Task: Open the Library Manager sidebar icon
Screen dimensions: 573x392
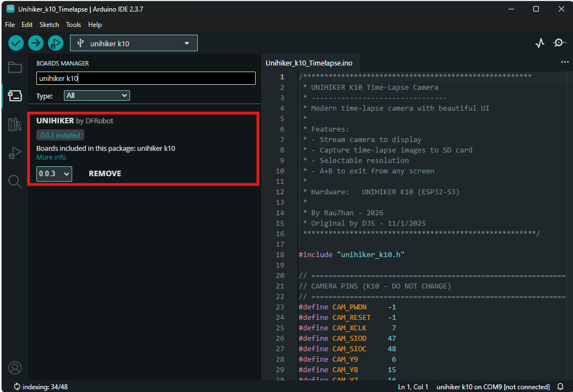Action: 15,124
